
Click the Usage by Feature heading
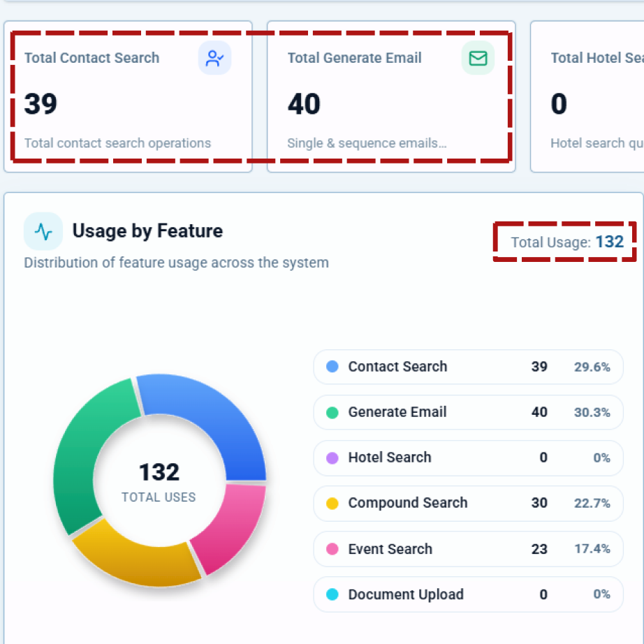pyautogui.click(x=147, y=230)
